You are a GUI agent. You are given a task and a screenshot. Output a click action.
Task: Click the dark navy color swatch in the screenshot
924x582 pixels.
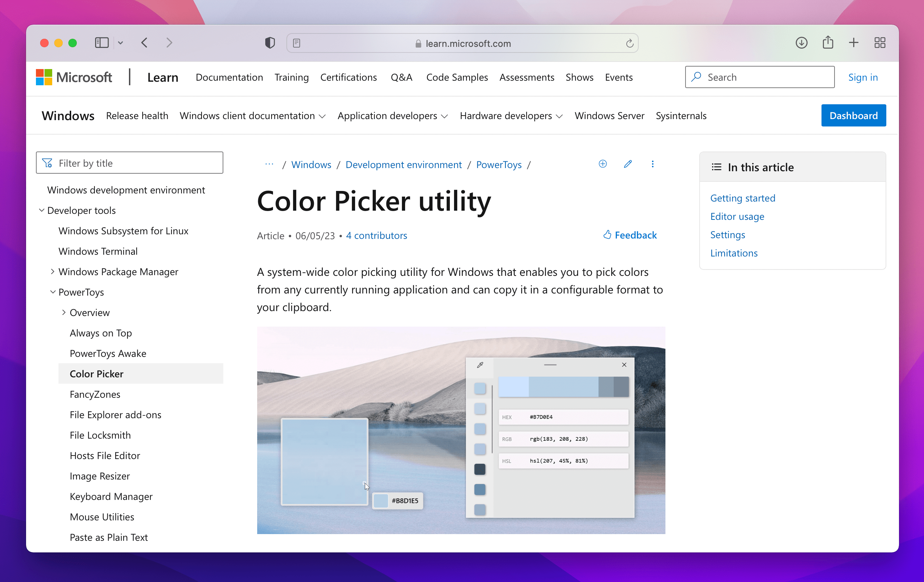point(480,469)
